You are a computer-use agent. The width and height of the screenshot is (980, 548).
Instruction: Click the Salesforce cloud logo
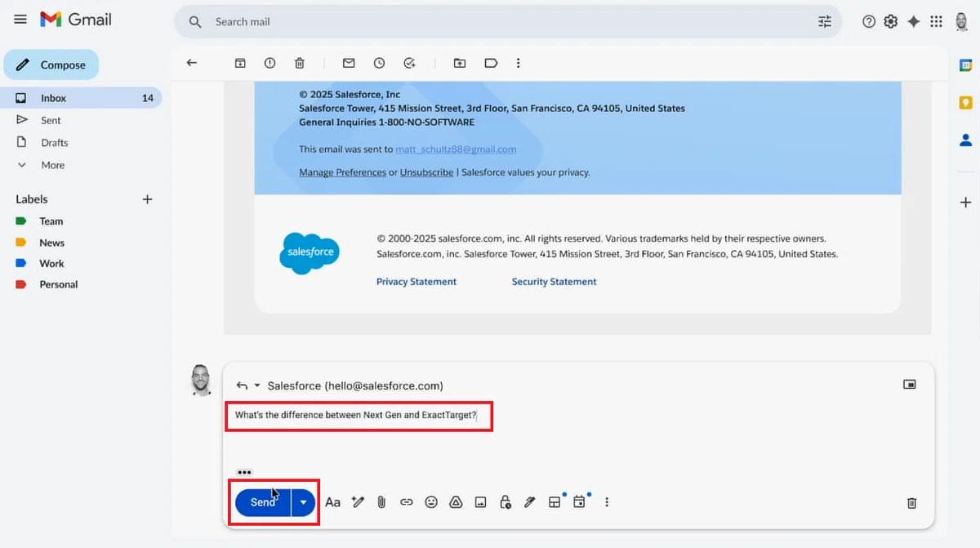coord(310,252)
